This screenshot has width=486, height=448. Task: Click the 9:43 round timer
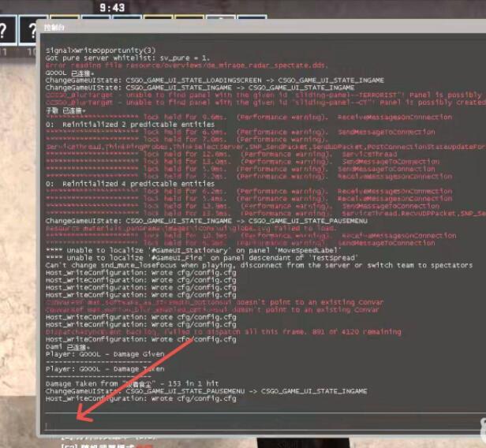tap(112, 8)
